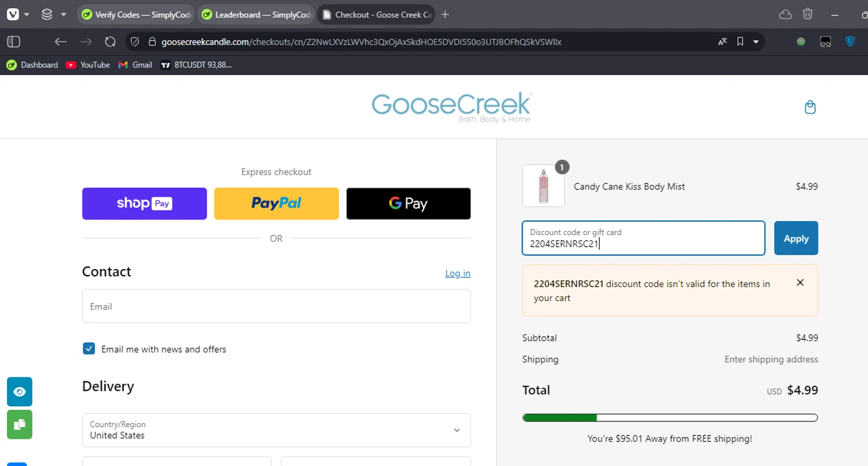This screenshot has height=466, width=868.
Task: Go back to previous page
Action: click(61, 42)
